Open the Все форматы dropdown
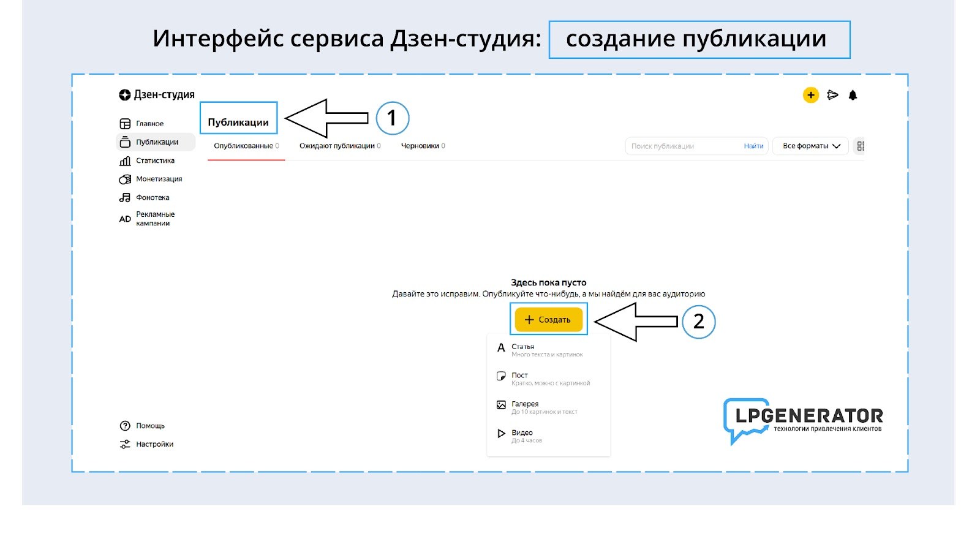This screenshot has width=980, height=544. (810, 146)
